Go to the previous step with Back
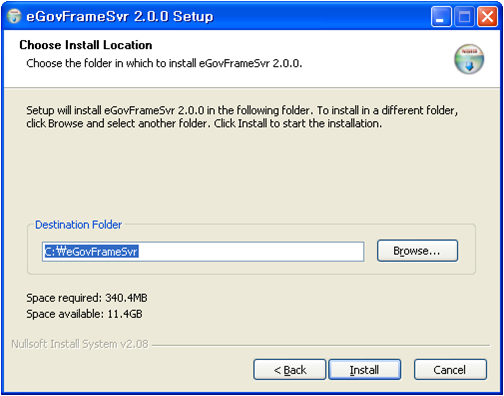This screenshot has height=396, width=504. [289, 370]
